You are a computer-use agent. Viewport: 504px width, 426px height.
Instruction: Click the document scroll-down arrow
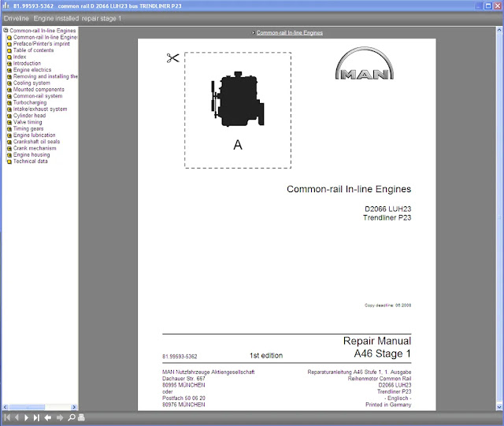click(x=499, y=407)
